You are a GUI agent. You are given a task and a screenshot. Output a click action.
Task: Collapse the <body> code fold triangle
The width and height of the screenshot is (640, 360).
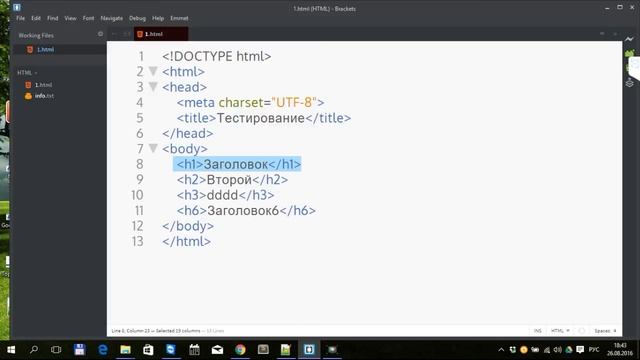tap(153, 148)
